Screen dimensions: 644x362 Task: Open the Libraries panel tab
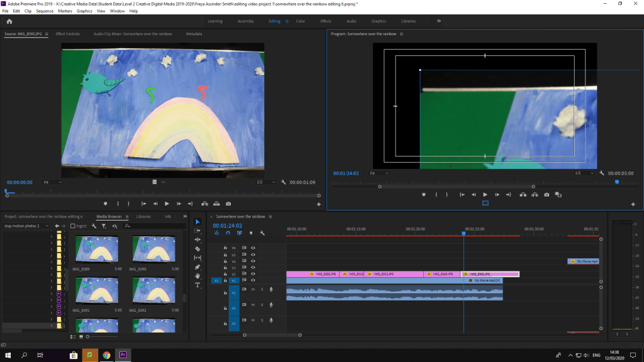(x=143, y=216)
